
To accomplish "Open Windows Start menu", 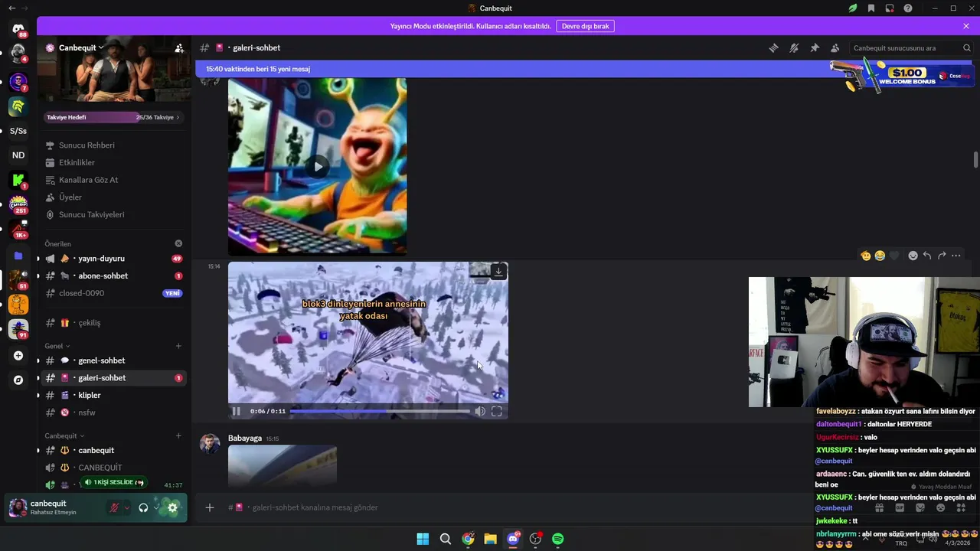I will pos(423,539).
